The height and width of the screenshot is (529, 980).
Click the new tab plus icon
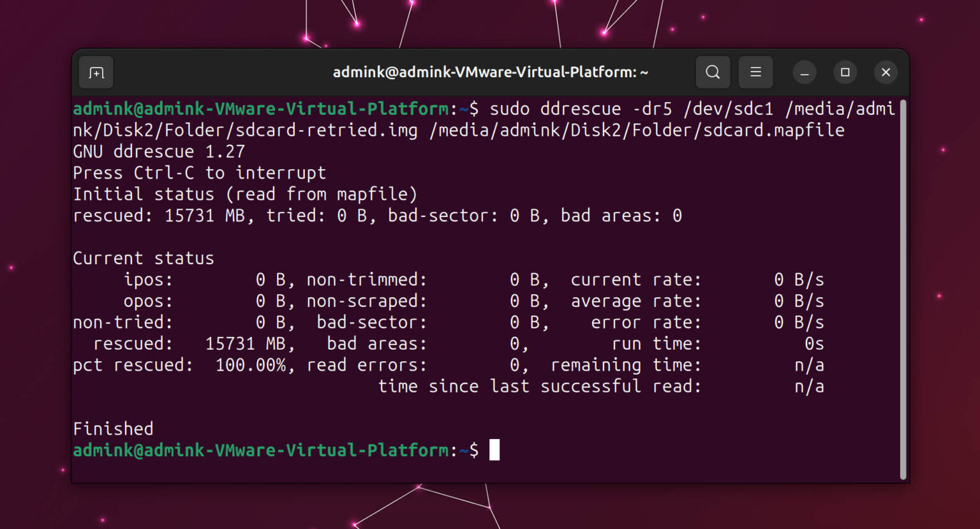pyautogui.click(x=95, y=72)
